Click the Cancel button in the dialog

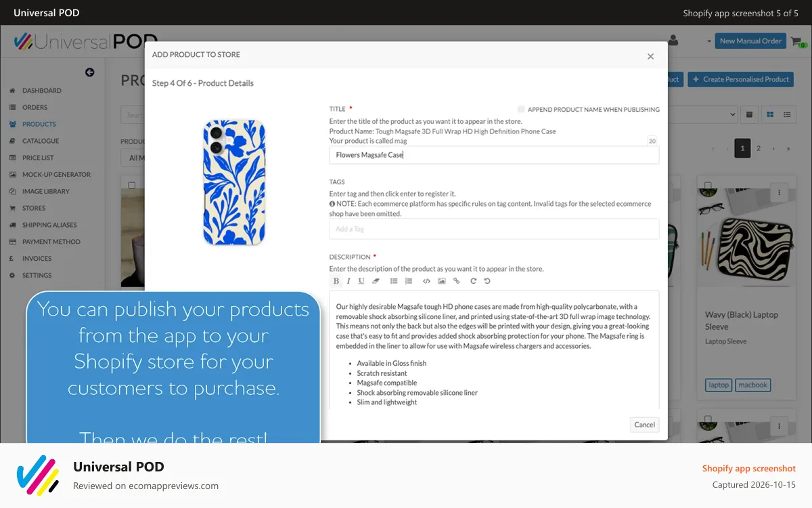(x=644, y=425)
